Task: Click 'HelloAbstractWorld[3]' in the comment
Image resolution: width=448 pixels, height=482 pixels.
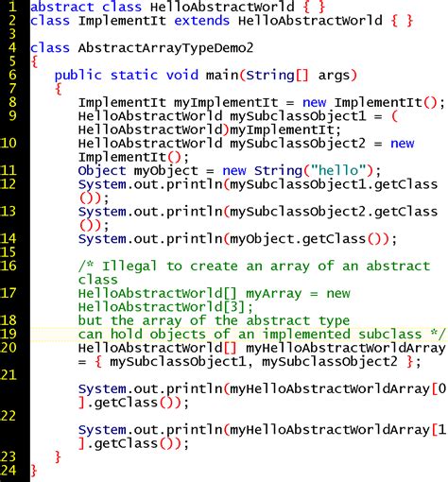Action: [x=162, y=307]
